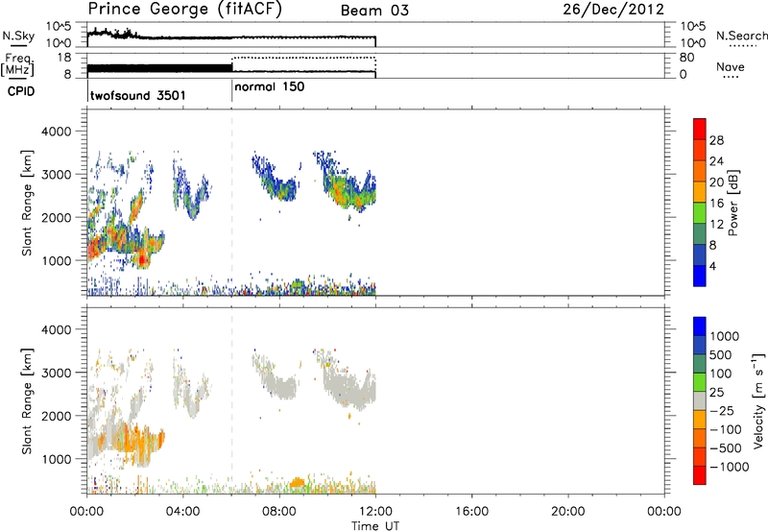Click the 'CPID' row label
The height and width of the screenshot is (532, 768).
(21, 91)
